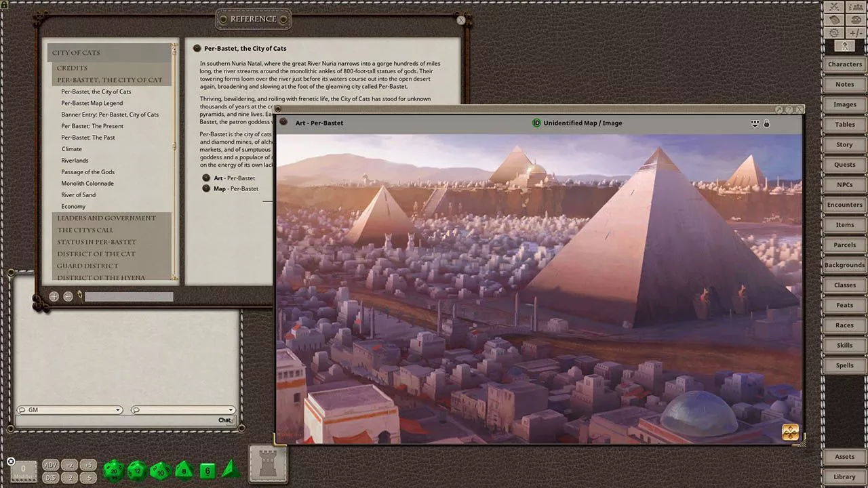Open the Color palette icon

[854, 20]
